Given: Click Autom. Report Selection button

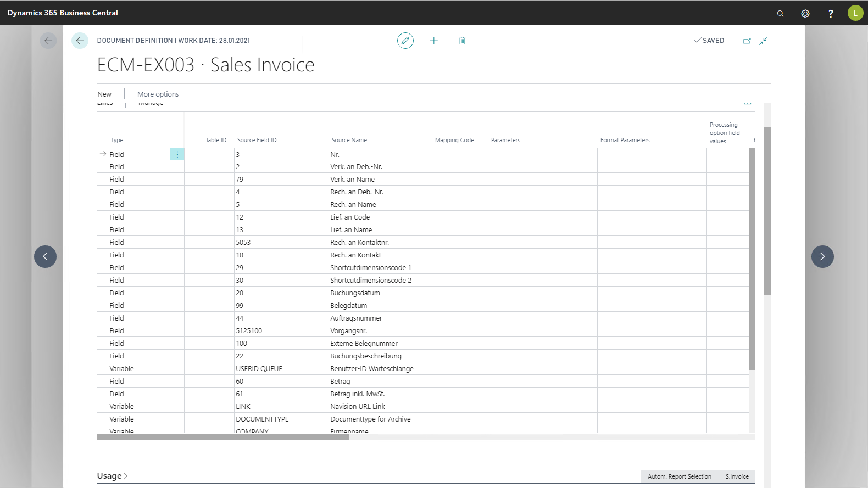Looking at the screenshot, I should coord(680,476).
